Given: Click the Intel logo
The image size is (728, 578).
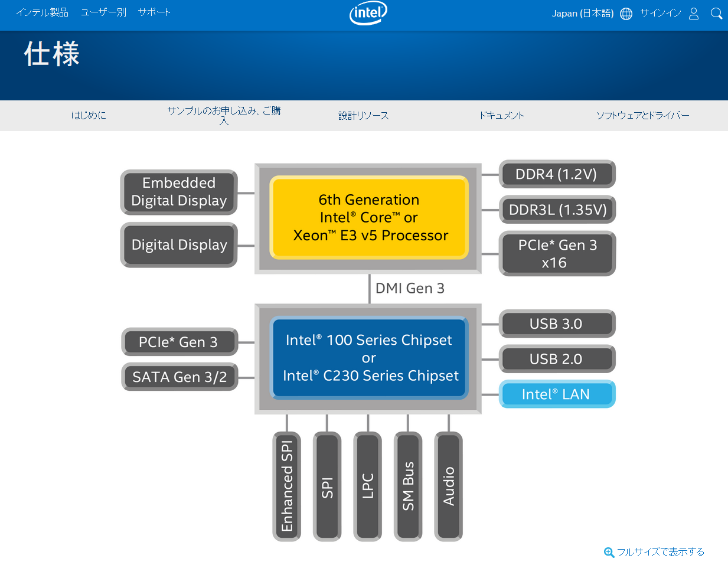Looking at the screenshot, I should point(368,13).
